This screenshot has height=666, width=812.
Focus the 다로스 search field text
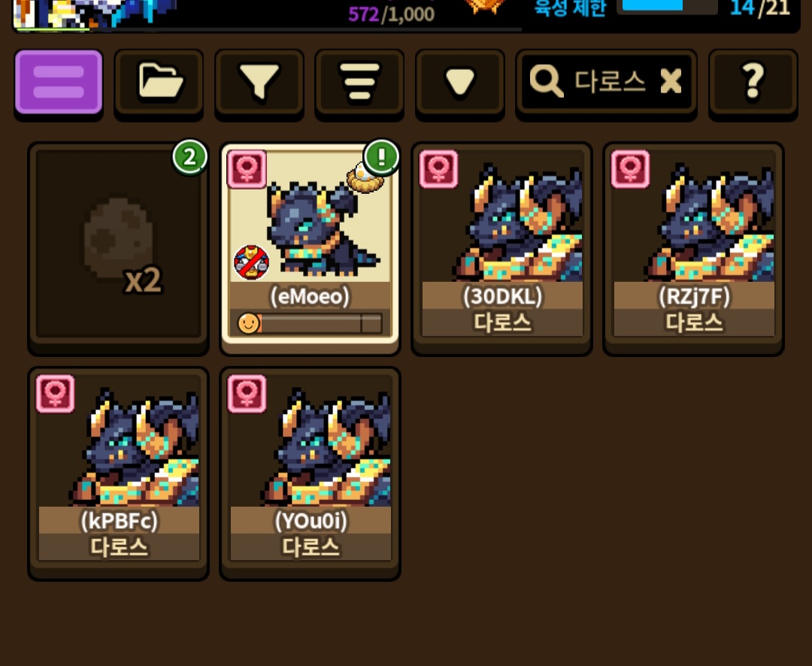[x=610, y=81]
